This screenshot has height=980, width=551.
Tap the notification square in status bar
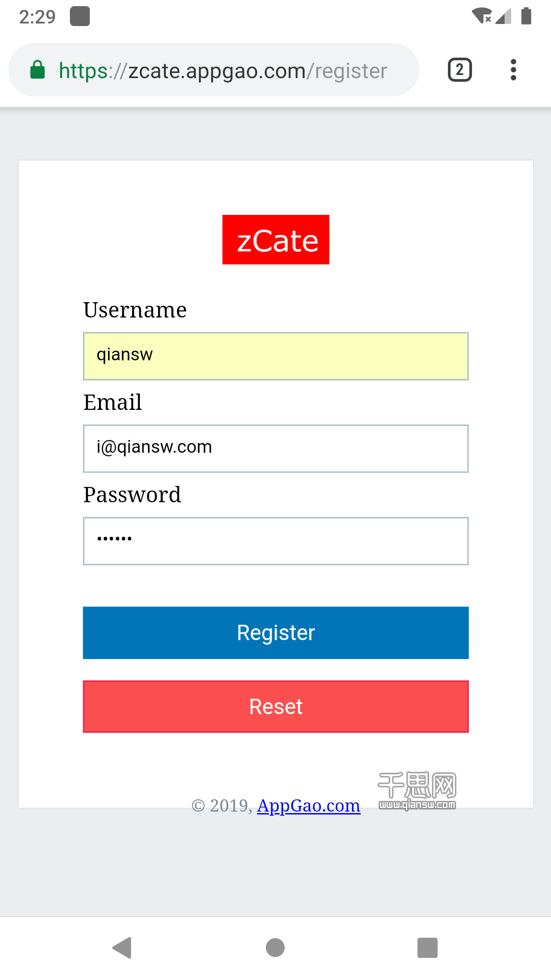point(80,16)
